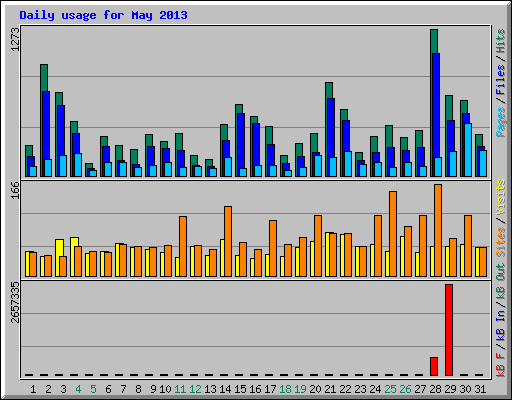Viewport: 512px width, 400px height.
Task: Click the green Hits bar for day 2
Action: (44, 78)
